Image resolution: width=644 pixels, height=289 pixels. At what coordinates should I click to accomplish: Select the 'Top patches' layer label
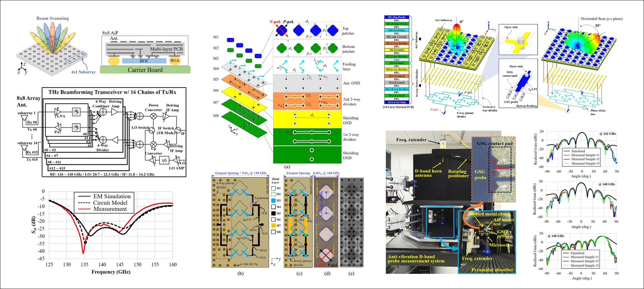[x=348, y=31]
